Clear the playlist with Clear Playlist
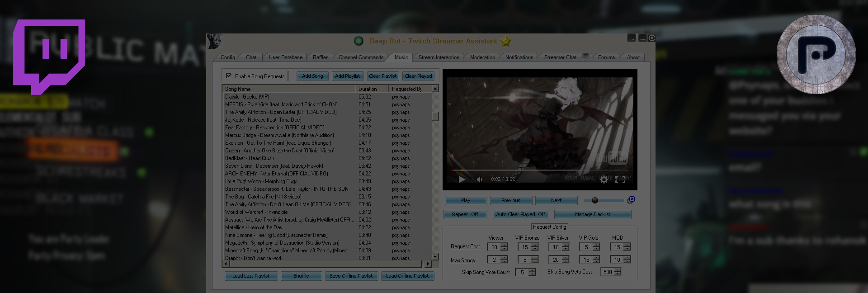 pos(382,76)
